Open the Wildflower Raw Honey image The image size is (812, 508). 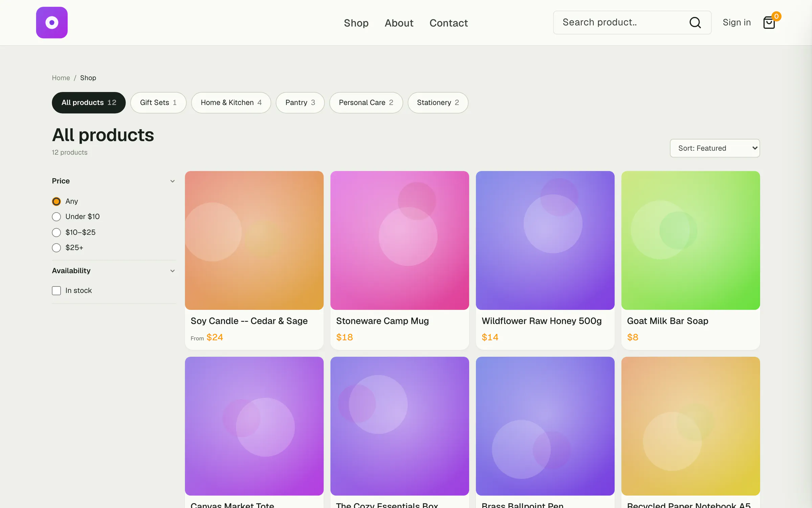click(x=545, y=240)
